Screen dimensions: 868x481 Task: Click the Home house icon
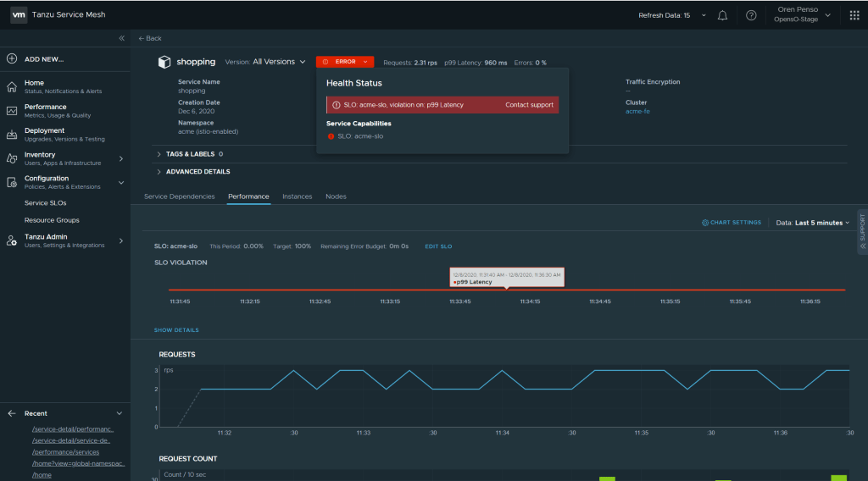click(12, 86)
